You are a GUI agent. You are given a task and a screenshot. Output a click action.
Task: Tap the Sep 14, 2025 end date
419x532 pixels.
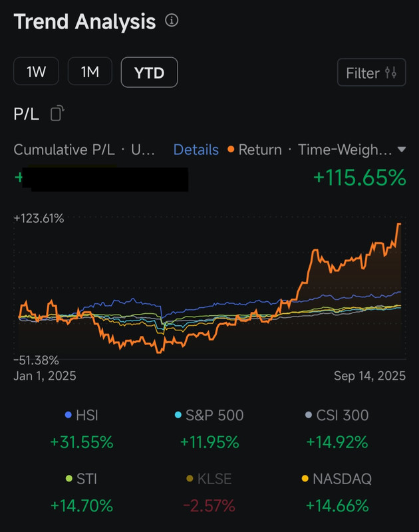(370, 376)
